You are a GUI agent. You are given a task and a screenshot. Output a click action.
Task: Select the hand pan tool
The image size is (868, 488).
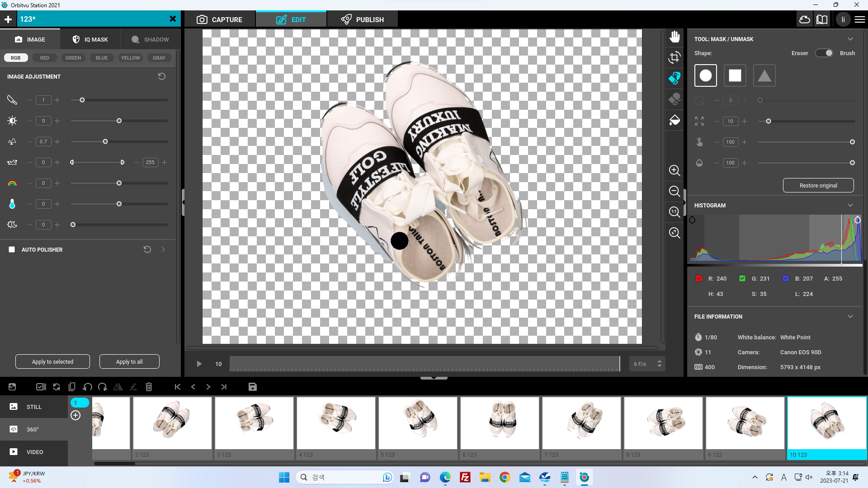(x=675, y=37)
